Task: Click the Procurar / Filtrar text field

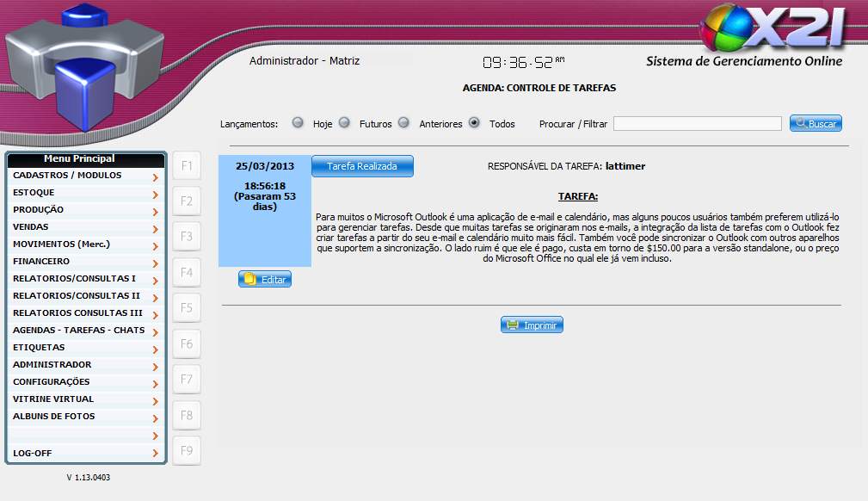Action: tap(697, 124)
